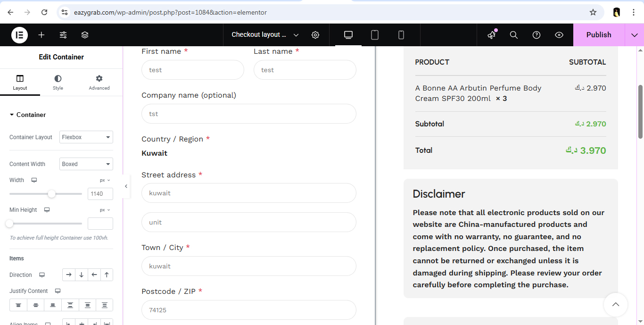This screenshot has width=644, height=325.
Task: Open the Structure layers icon
Action: 85,35
